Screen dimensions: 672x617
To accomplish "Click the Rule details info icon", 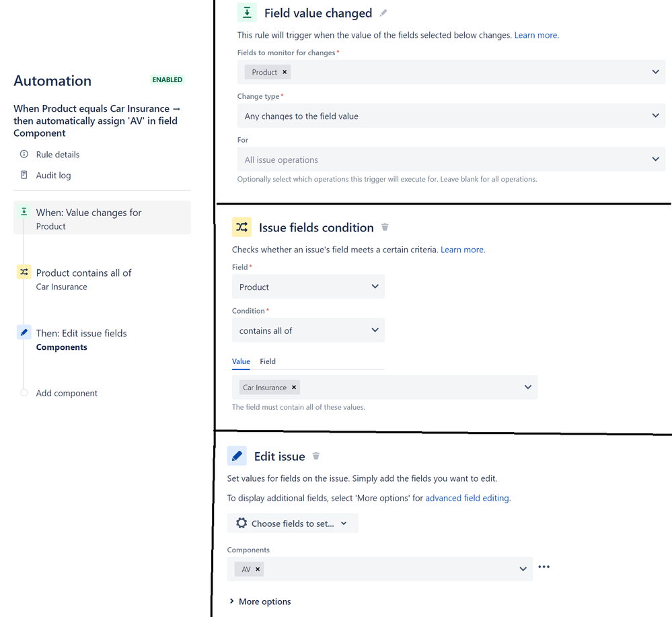I will click(24, 154).
